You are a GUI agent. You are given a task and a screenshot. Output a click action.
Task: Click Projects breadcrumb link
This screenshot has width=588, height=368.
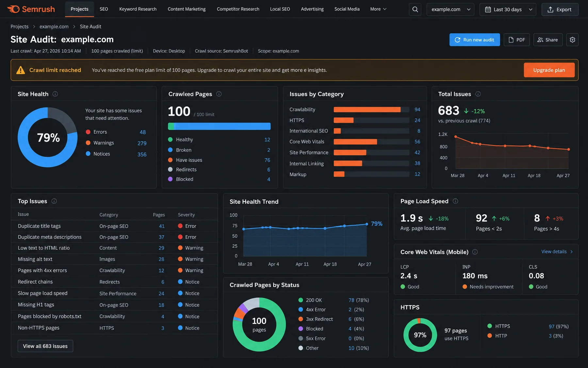pyautogui.click(x=20, y=26)
